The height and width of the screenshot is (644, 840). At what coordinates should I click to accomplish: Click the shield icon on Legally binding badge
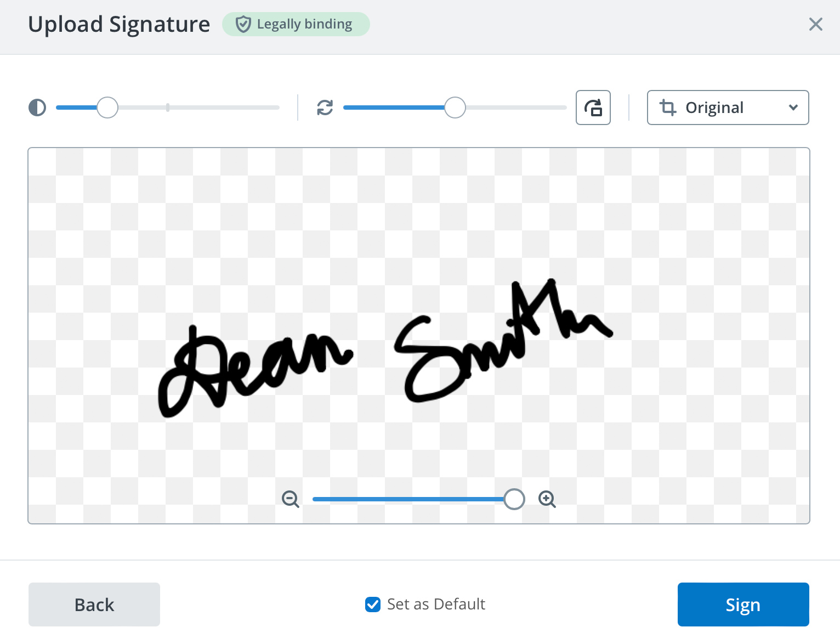[243, 24]
